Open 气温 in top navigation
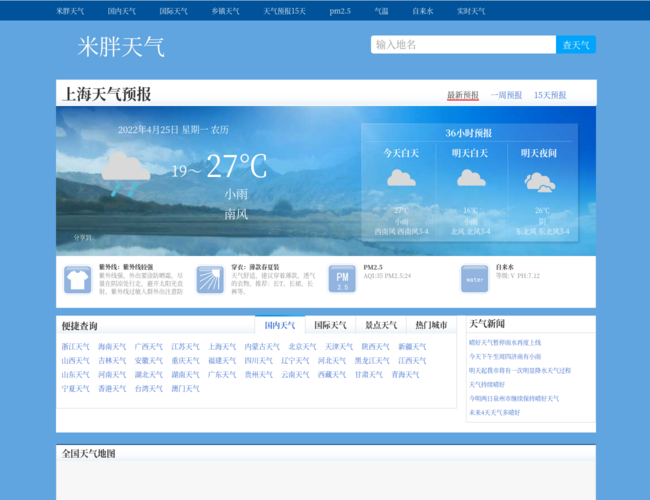The width and height of the screenshot is (650, 500). point(381,11)
